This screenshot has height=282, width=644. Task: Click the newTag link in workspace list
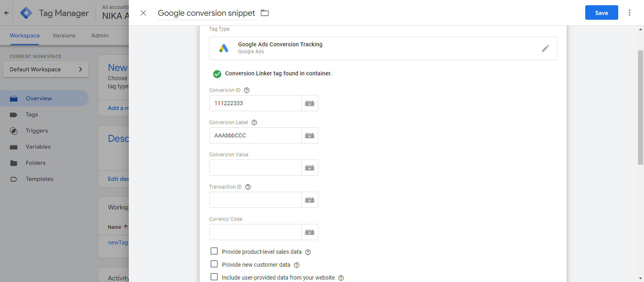coord(118,243)
